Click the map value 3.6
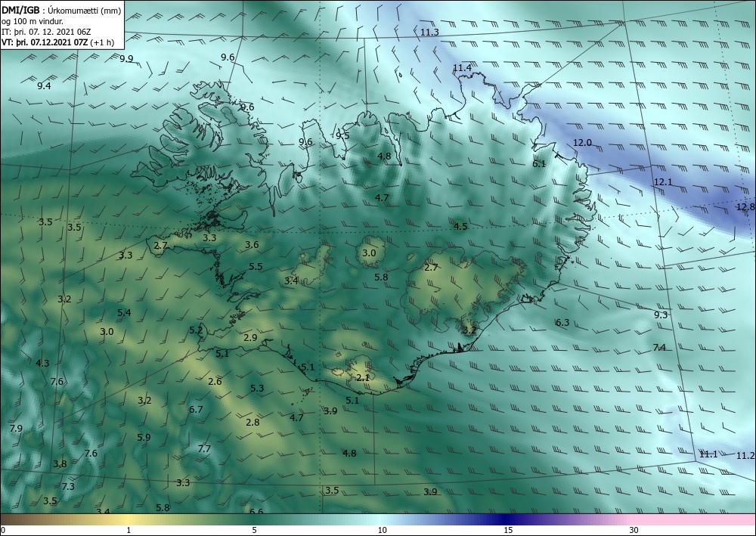Viewport: 756px width, 536px height. click(252, 244)
